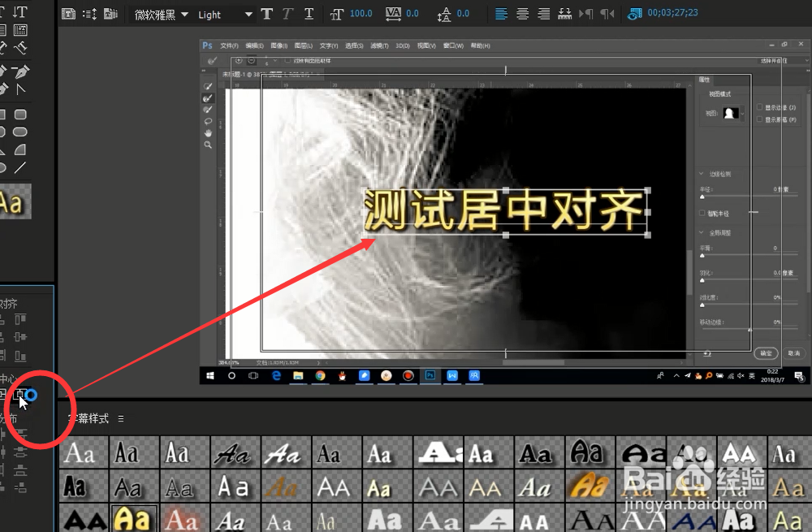Open the Light font style dropdown
The width and height of the screenshot is (812, 532).
[x=225, y=15]
